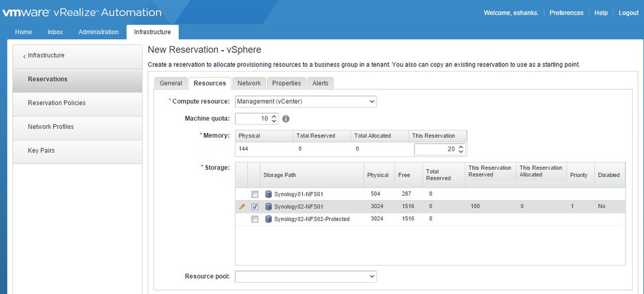Select the Synology02-NFS02-Protected row name
Viewport: 644px width, 294px height.
click(x=312, y=219)
